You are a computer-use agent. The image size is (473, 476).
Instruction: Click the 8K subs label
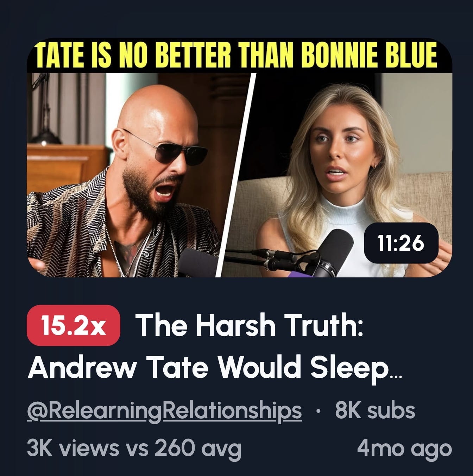point(375,411)
